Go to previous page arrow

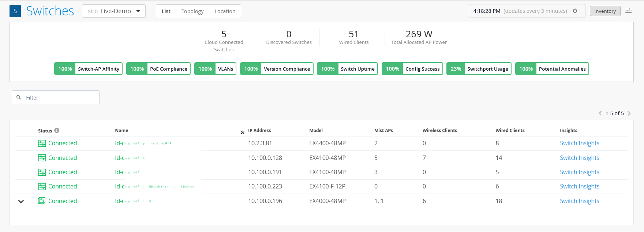[600, 113]
